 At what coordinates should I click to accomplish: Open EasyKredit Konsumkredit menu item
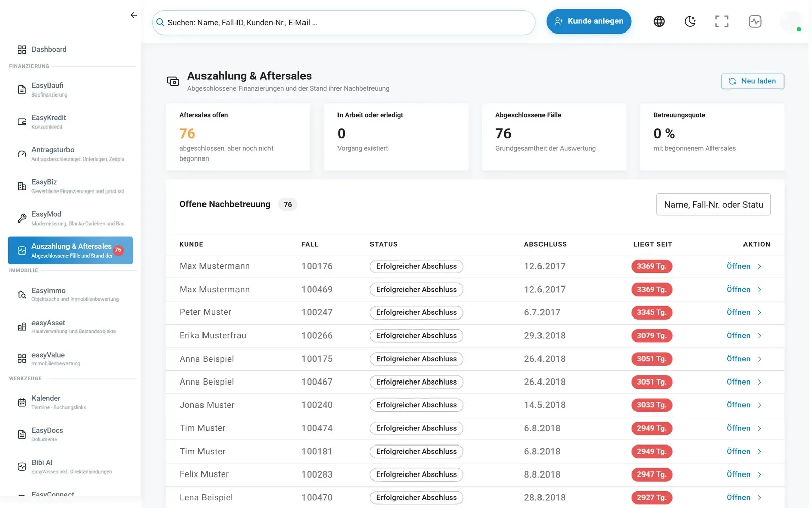click(x=71, y=122)
